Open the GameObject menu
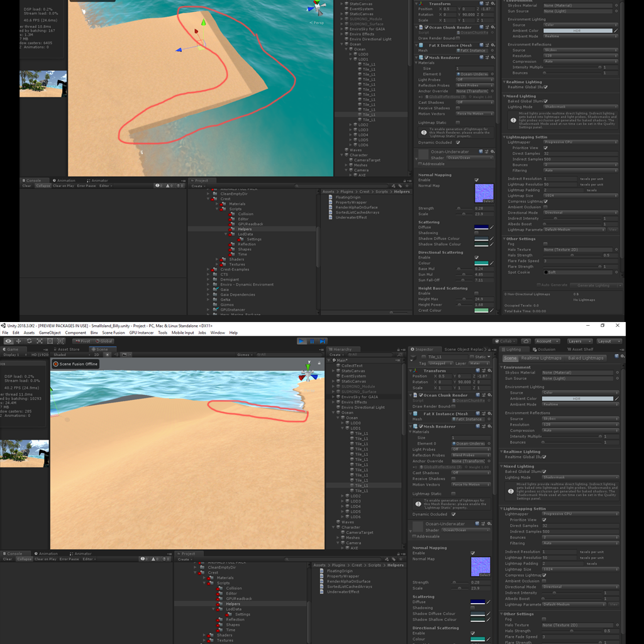The width and height of the screenshot is (644, 644). (49, 333)
